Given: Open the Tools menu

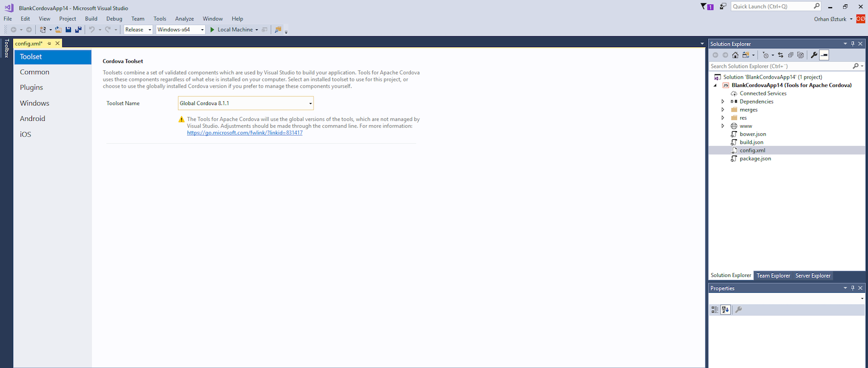Looking at the screenshot, I should point(159,18).
